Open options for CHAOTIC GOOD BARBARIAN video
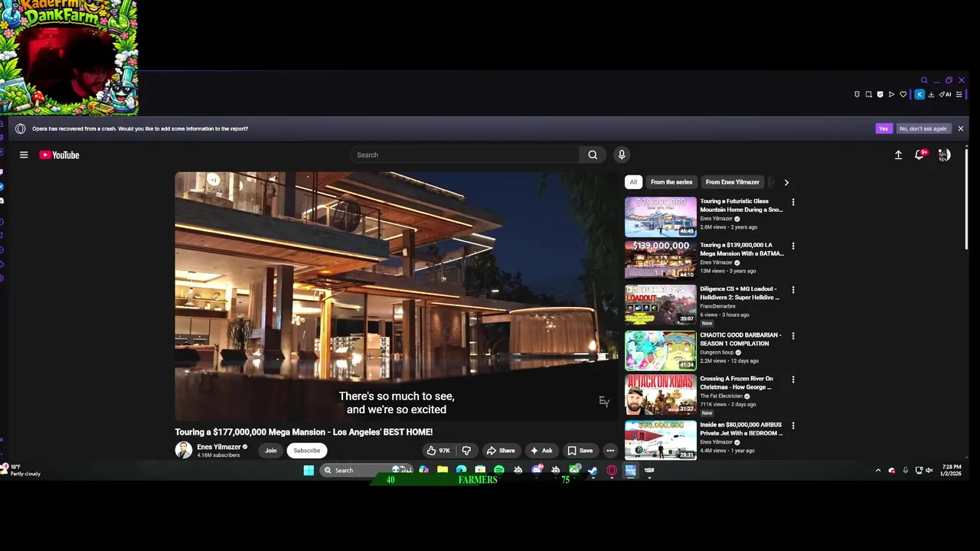 click(793, 336)
